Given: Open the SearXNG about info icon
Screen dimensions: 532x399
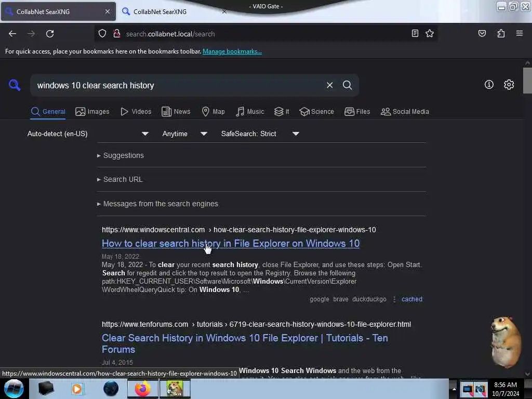Looking at the screenshot, I should pyautogui.click(x=489, y=85).
